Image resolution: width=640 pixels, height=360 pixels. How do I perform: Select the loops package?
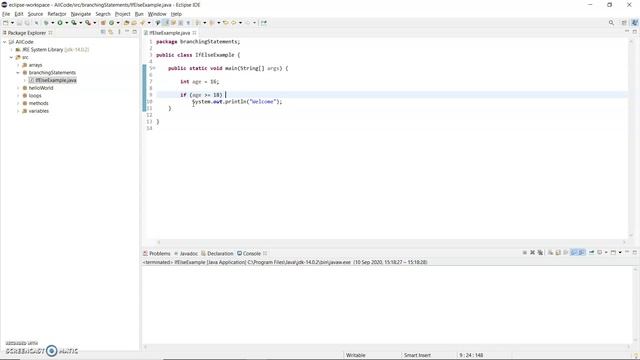tap(35, 96)
